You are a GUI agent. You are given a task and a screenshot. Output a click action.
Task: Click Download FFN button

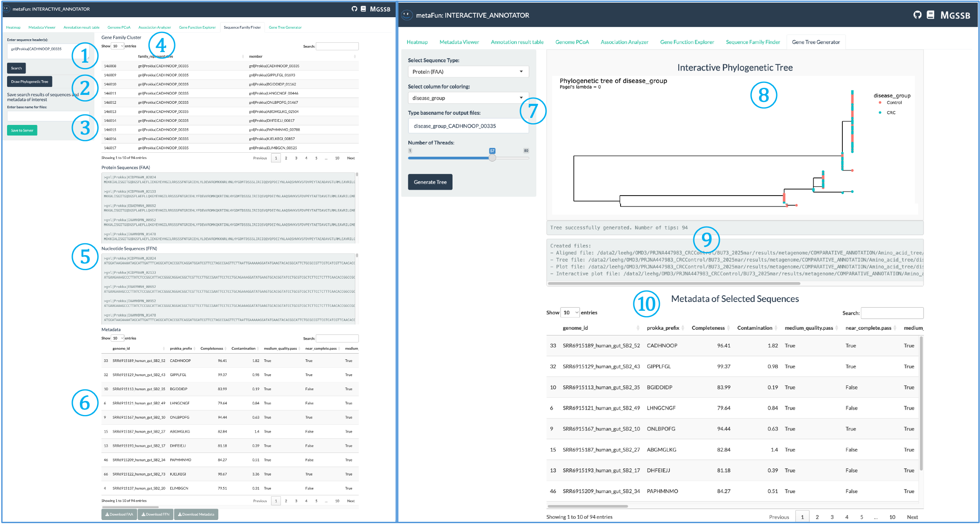click(155, 514)
